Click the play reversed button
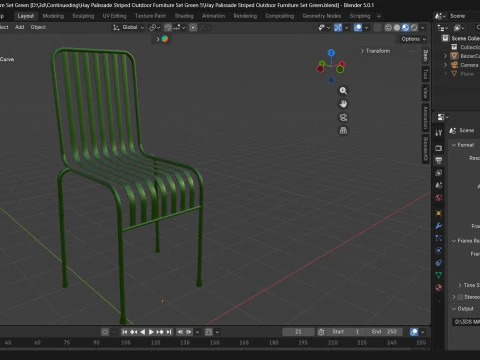 [143, 332]
